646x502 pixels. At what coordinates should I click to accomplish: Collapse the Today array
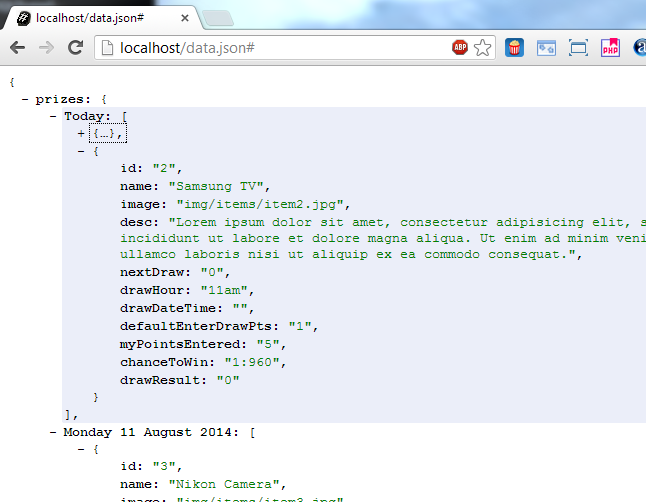(54, 117)
